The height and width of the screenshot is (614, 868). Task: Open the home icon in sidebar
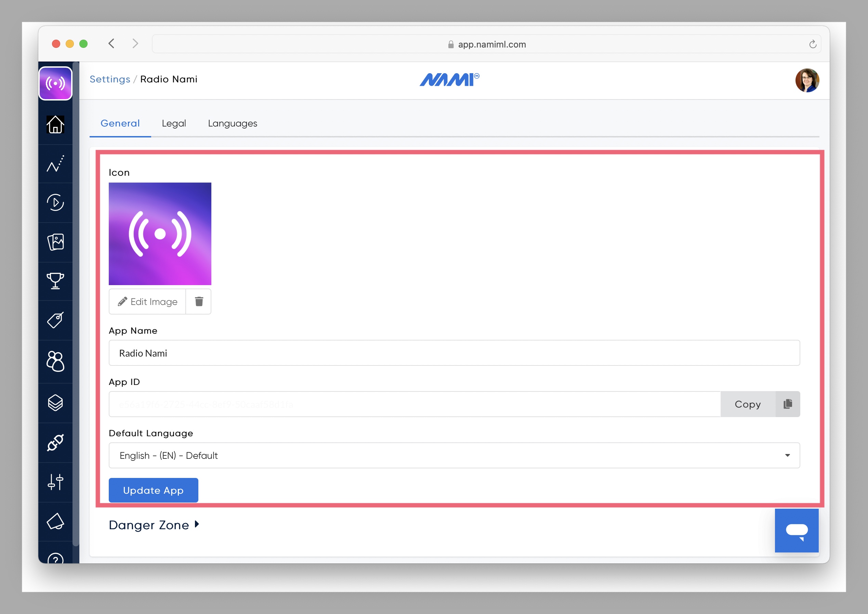click(55, 124)
